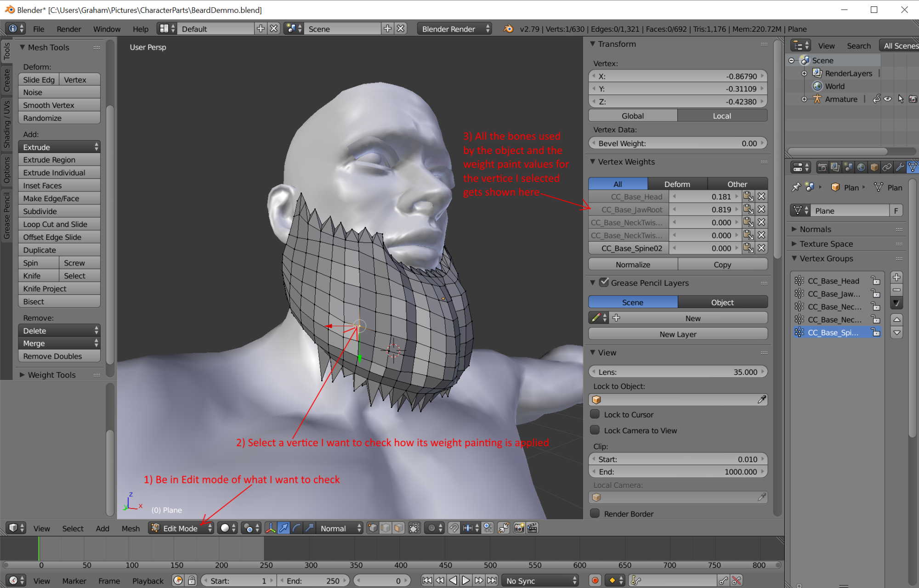This screenshot has height=588, width=919.
Task: Open the Constraints properties tab chain icon
Action: click(x=887, y=167)
